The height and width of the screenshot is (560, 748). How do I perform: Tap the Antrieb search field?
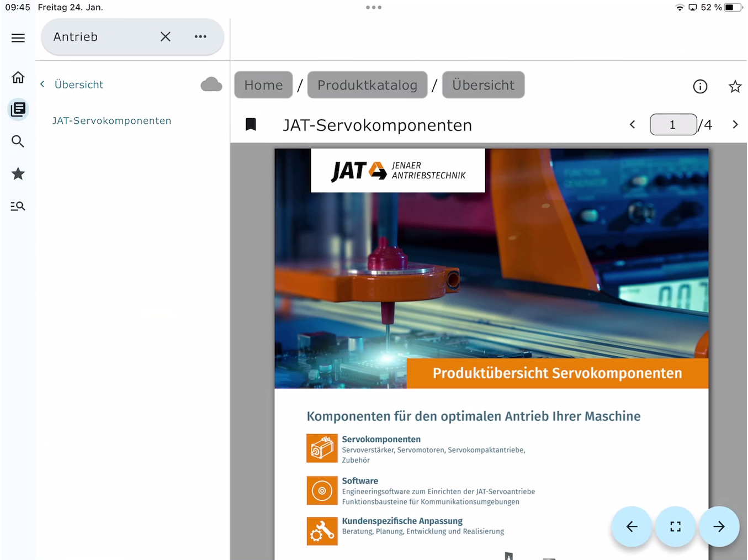point(132,37)
